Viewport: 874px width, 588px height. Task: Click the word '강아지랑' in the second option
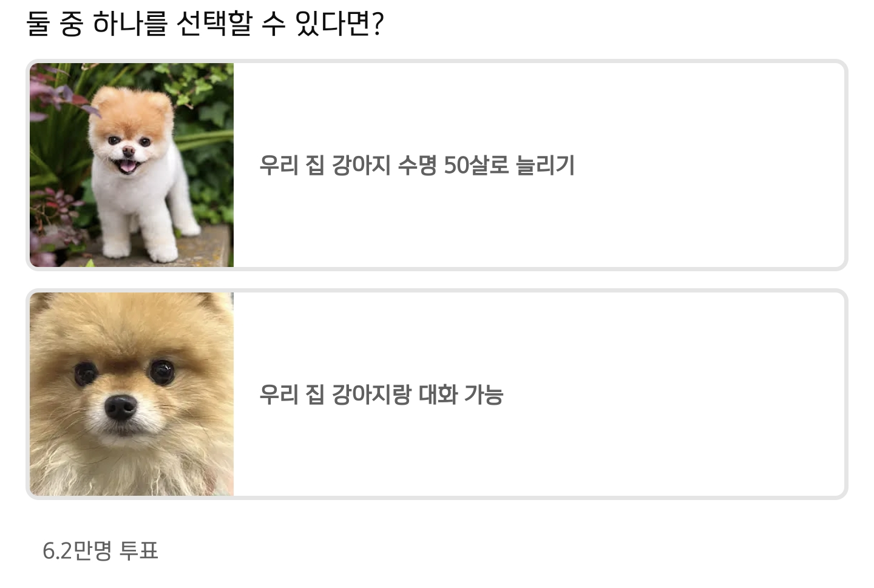371,394
